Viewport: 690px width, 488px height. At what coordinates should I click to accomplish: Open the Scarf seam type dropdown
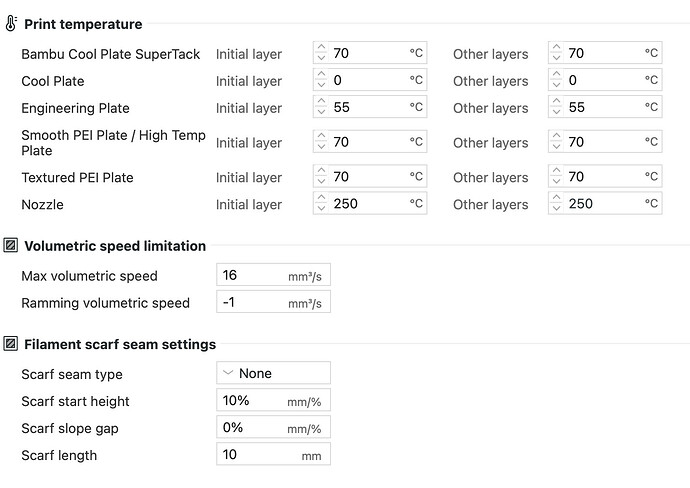click(273, 373)
